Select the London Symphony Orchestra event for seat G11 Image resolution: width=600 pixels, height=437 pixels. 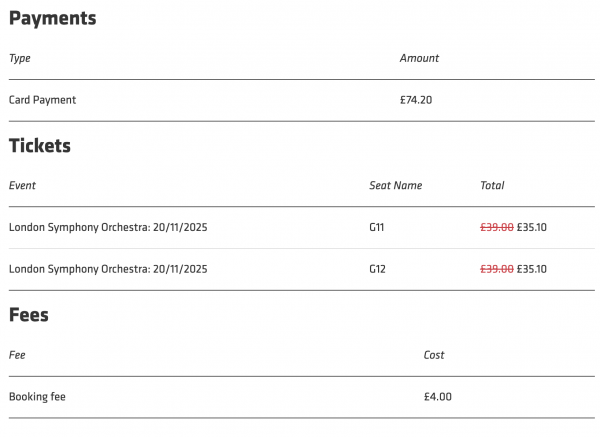pyautogui.click(x=108, y=227)
